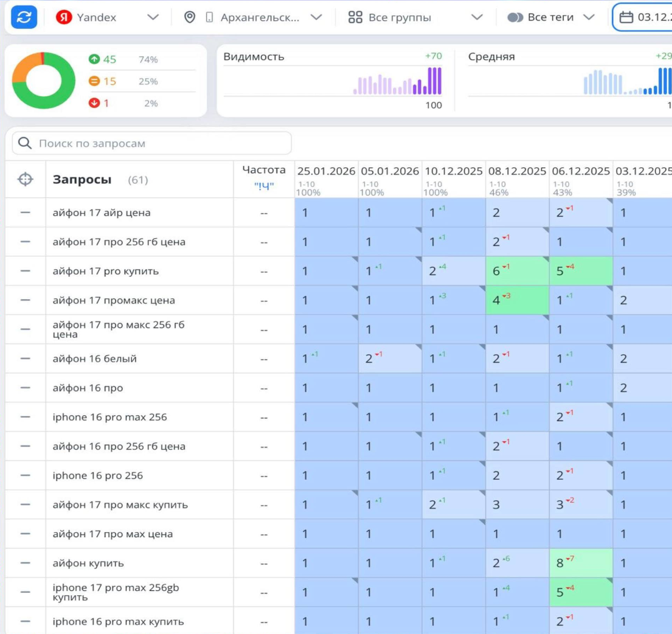The image size is (672, 634).
Task: Open the Yandex search engine dropdown
Action: pyautogui.click(x=107, y=17)
